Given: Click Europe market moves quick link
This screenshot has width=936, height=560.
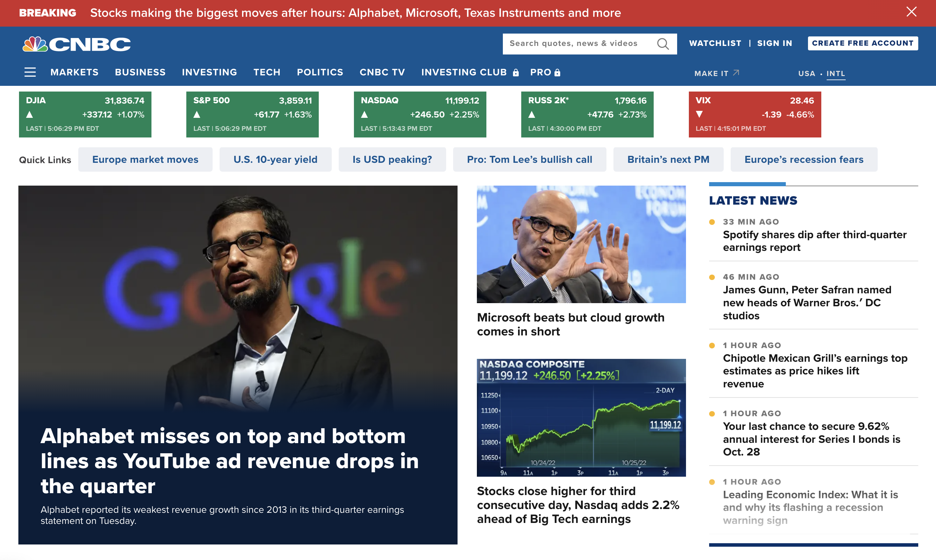Looking at the screenshot, I should [145, 160].
